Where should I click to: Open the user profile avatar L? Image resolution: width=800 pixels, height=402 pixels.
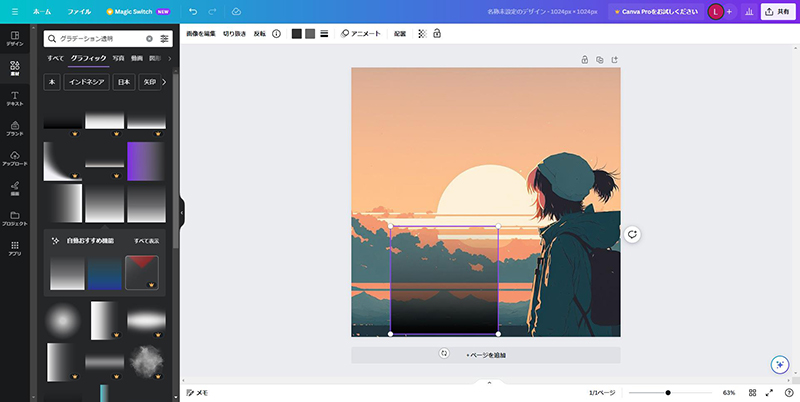point(715,12)
